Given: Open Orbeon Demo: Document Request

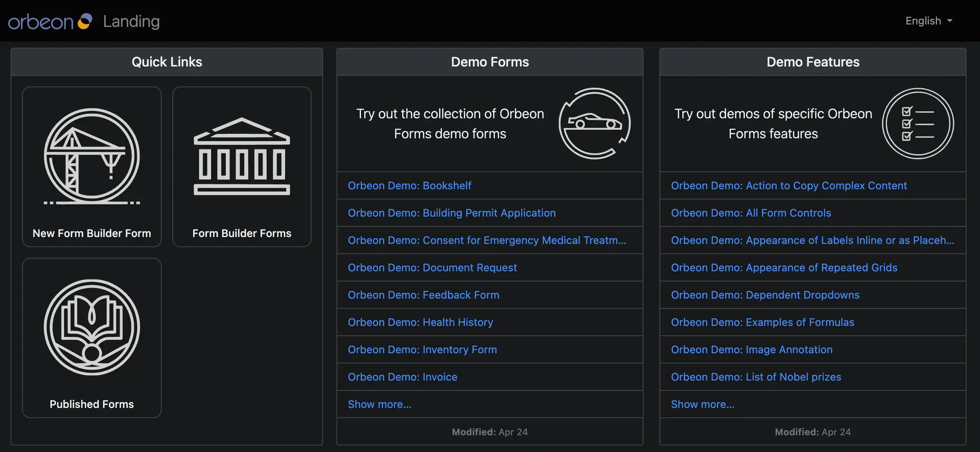Looking at the screenshot, I should pyautogui.click(x=432, y=268).
